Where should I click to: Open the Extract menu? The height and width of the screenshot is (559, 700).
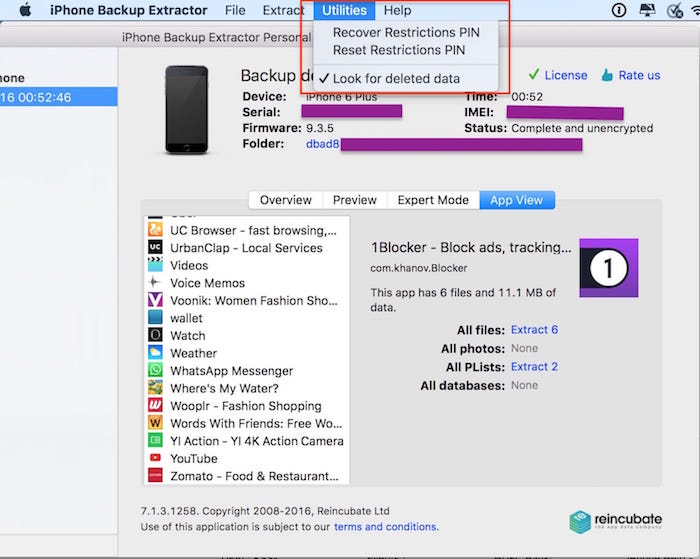283,10
